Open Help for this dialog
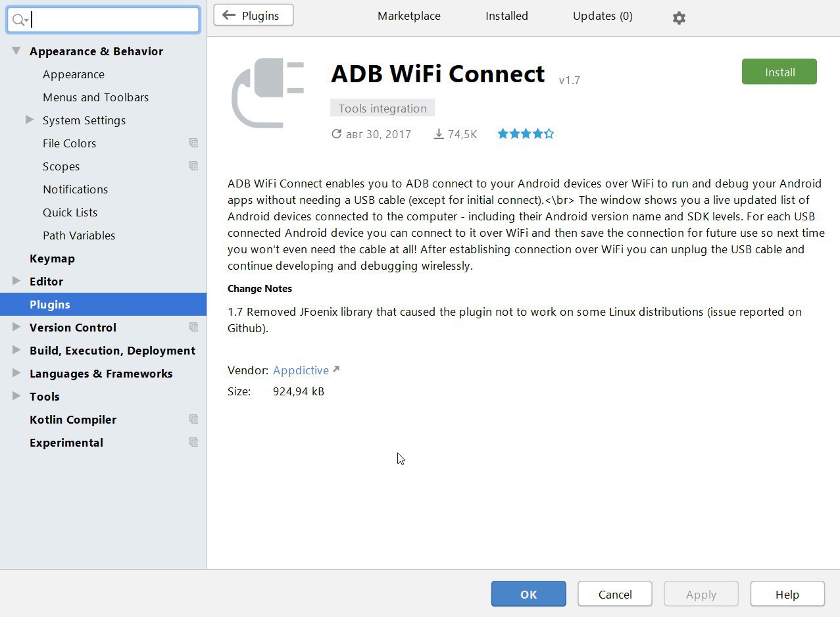 click(x=787, y=594)
